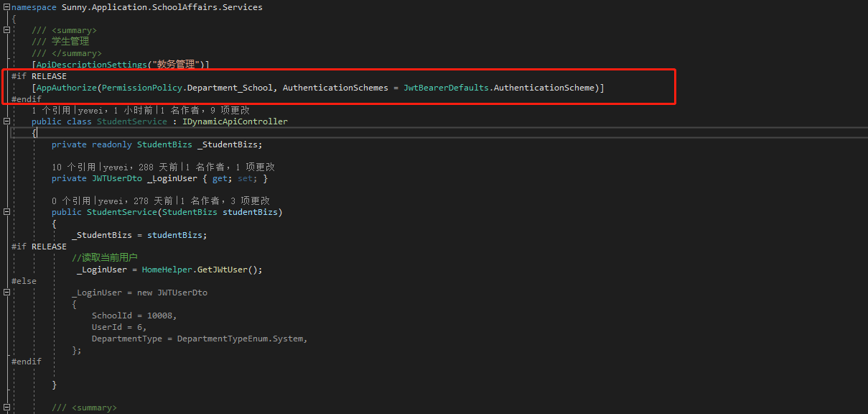This screenshot has height=414, width=868.
Task: Click the '学生管理' comment text
Action: pos(70,42)
